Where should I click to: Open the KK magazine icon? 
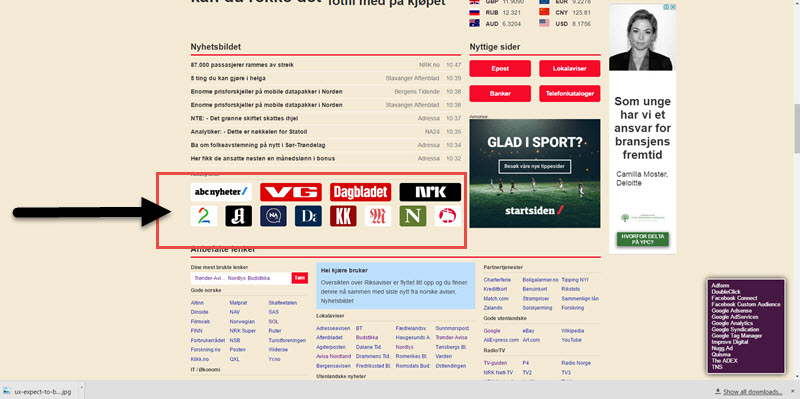click(343, 216)
